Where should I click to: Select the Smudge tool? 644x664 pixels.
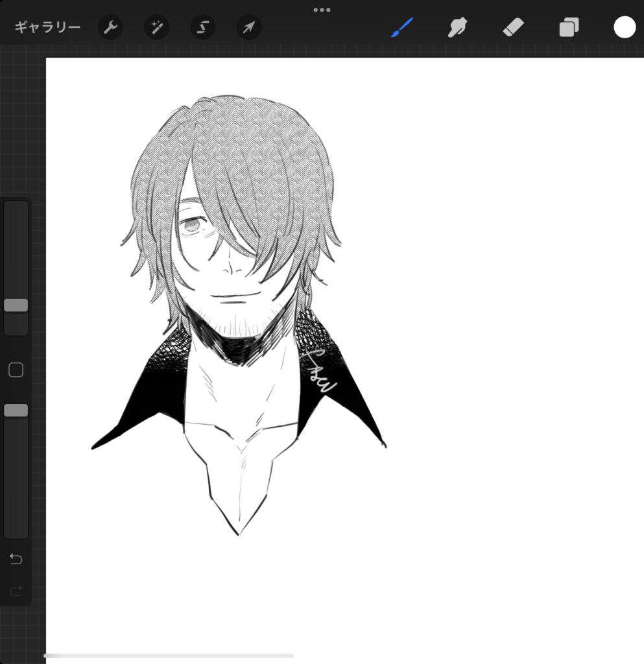click(x=457, y=27)
